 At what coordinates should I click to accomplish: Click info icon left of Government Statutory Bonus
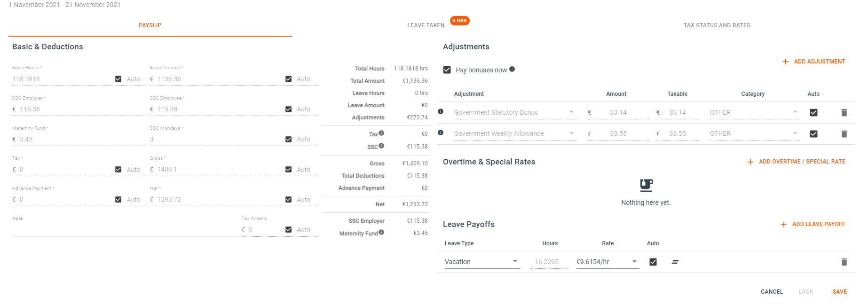pos(441,111)
